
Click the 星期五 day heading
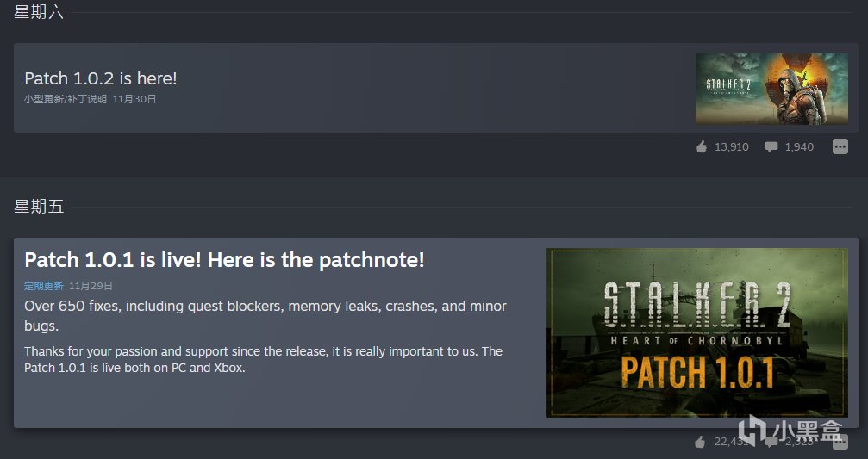[x=39, y=207]
